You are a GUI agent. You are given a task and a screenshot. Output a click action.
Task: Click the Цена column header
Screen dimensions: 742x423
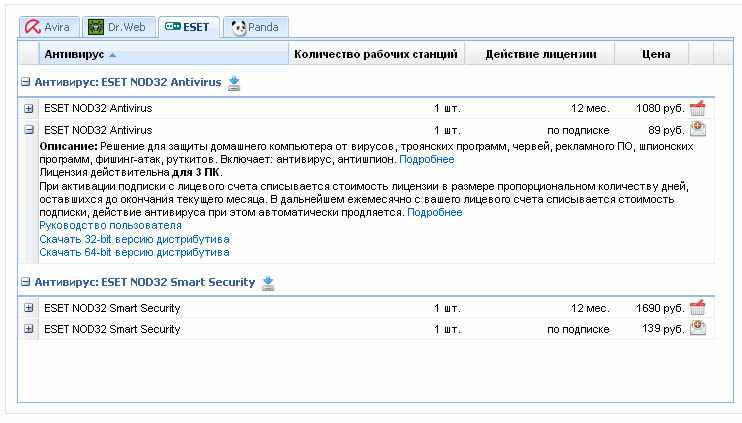(652, 54)
